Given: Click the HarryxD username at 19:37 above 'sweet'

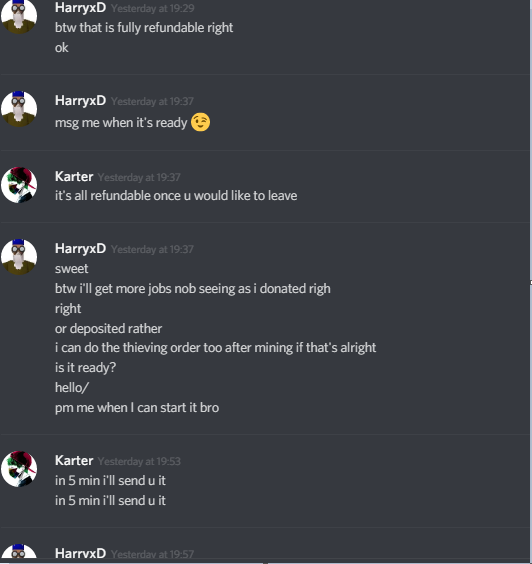Looking at the screenshot, I should click(x=80, y=249).
